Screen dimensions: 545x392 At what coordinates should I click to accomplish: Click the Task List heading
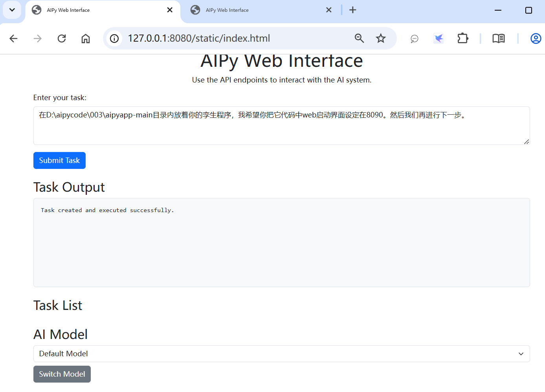(x=58, y=305)
